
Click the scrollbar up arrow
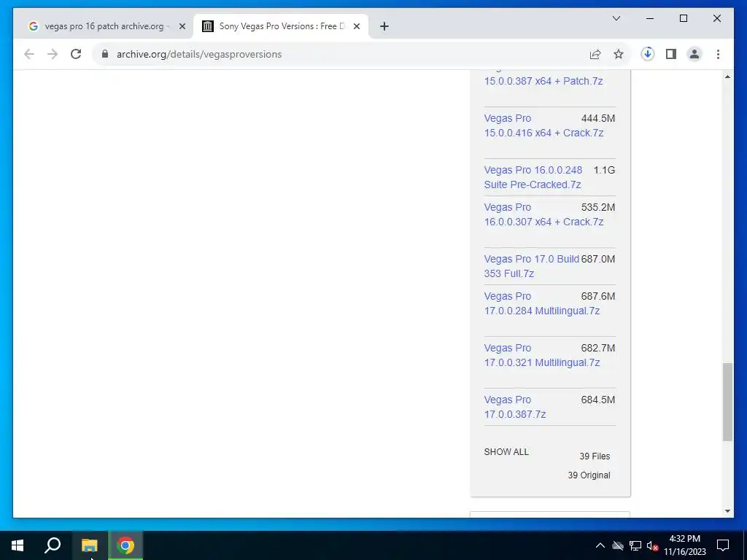click(x=727, y=77)
